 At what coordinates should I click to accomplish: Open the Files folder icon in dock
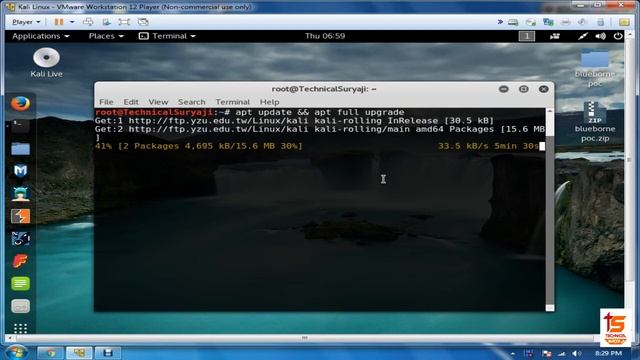[20, 149]
